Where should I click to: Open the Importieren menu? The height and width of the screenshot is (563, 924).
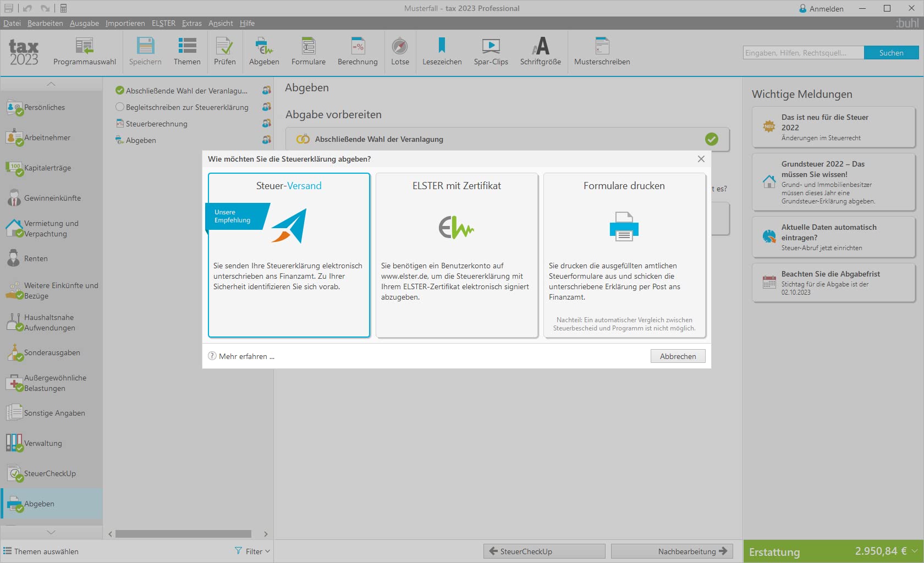pos(125,23)
